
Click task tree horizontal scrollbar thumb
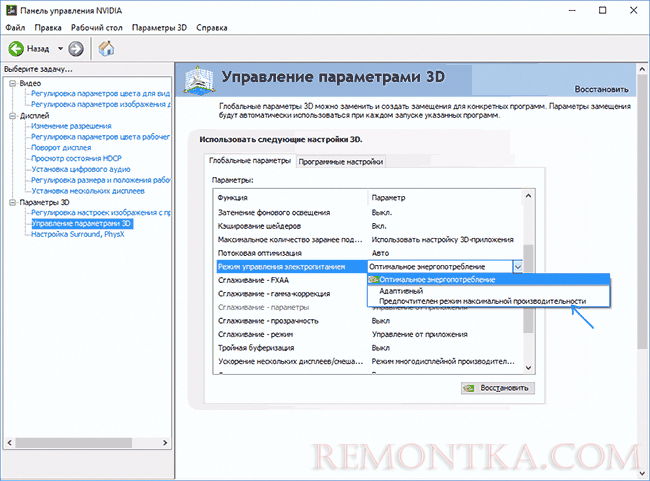pos(74,442)
